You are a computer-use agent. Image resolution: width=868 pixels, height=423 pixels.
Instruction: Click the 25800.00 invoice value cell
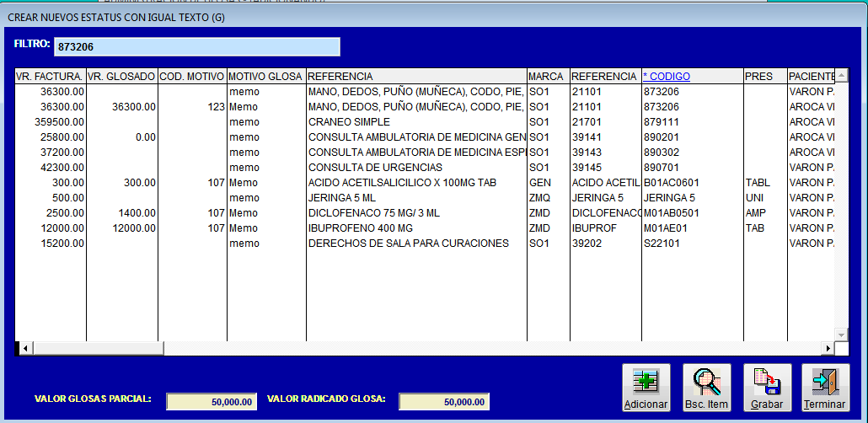(x=51, y=137)
